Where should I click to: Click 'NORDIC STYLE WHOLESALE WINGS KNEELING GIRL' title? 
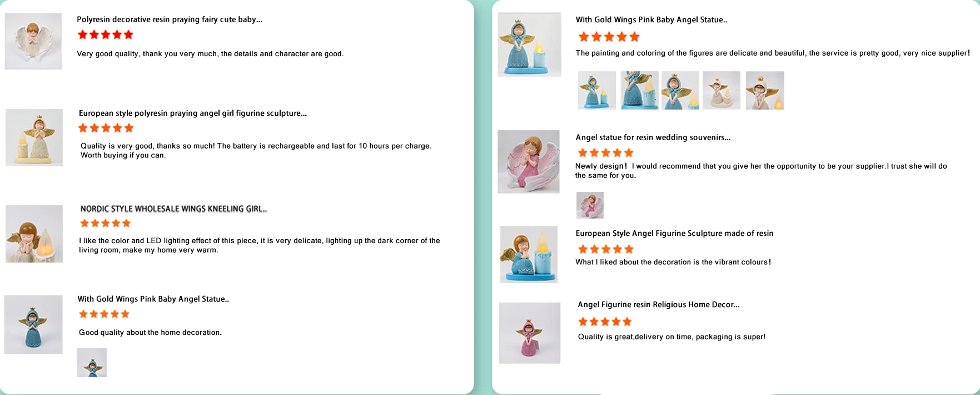pyautogui.click(x=174, y=209)
